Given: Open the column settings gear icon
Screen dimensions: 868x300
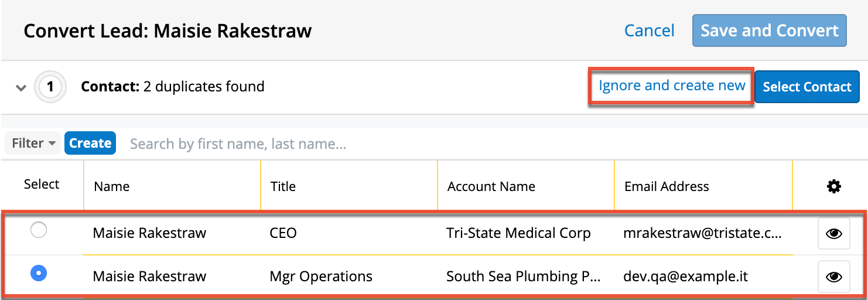Looking at the screenshot, I should pyautogui.click(x=833, y=187).
